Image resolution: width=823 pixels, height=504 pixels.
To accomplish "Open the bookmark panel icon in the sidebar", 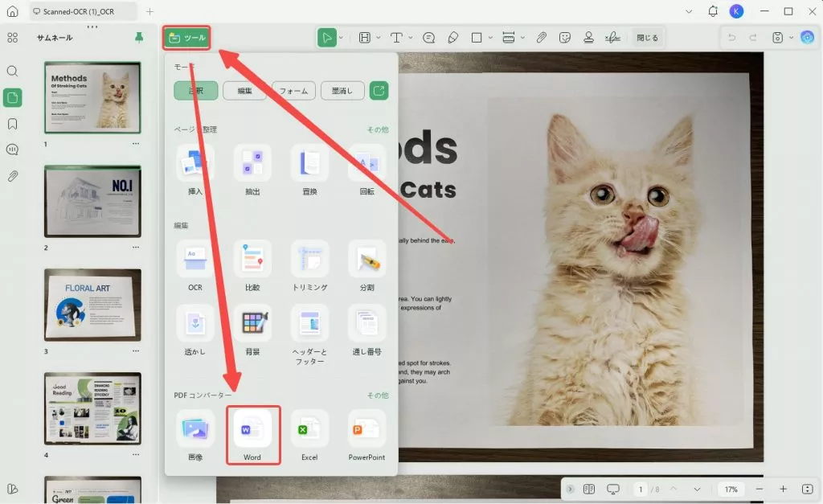I will pos(12,124).
